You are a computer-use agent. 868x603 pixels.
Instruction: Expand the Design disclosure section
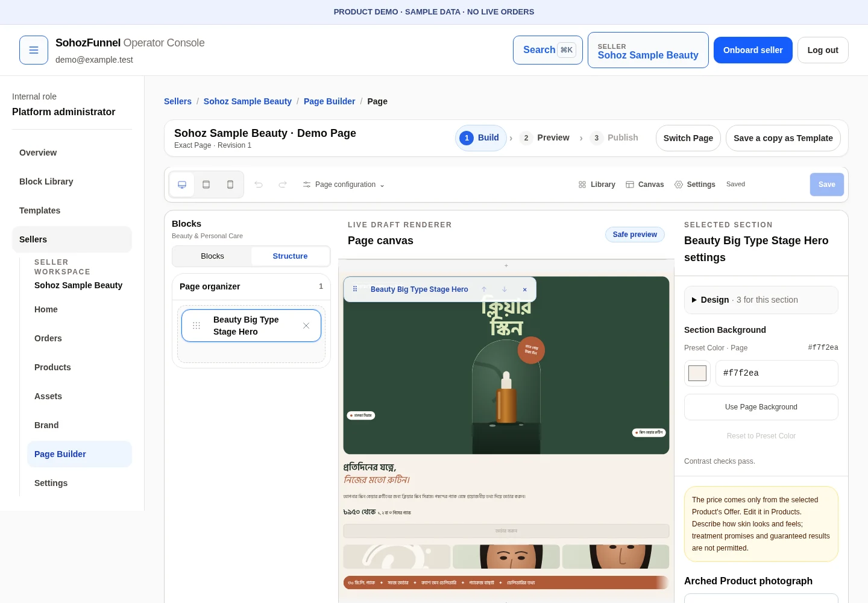761,300
